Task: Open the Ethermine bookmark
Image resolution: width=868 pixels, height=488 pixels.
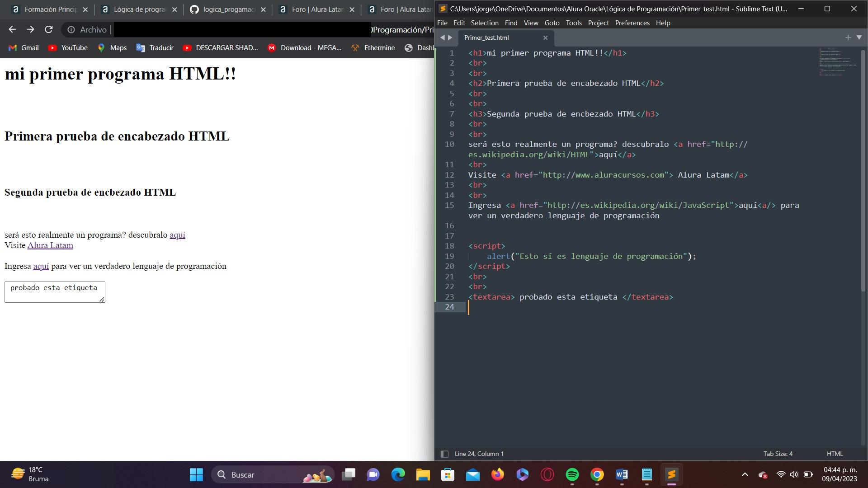Action: (x=373, y=47)
